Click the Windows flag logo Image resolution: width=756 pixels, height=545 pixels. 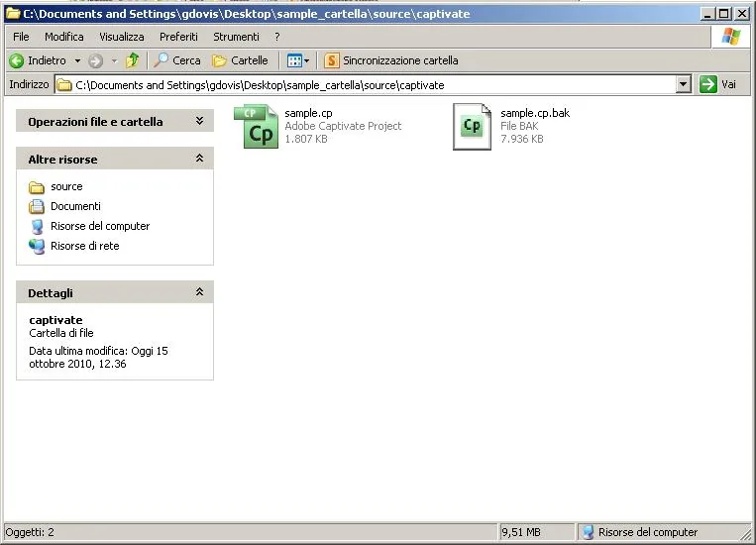[x=730, y=37]
